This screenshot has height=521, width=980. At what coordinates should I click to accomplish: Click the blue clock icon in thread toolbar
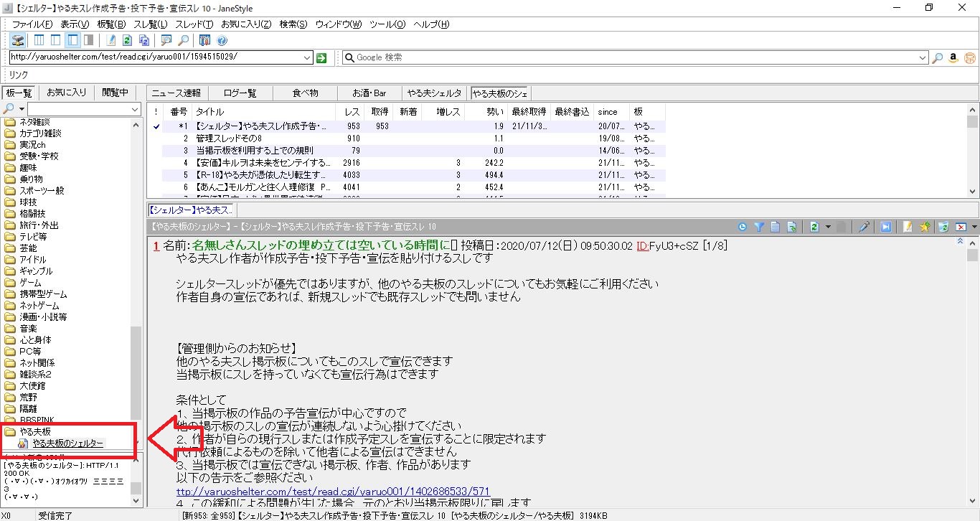click(743, 227)
